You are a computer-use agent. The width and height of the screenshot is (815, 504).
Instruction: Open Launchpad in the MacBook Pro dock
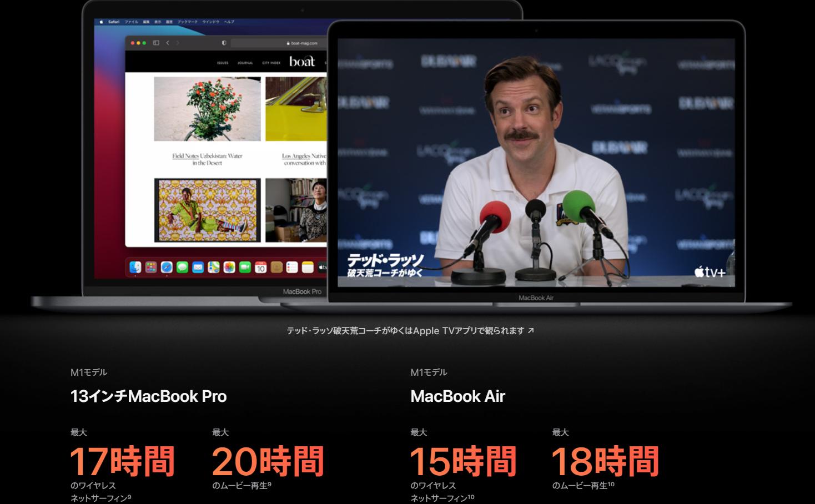pyautogui.click(x=151, y=268)
